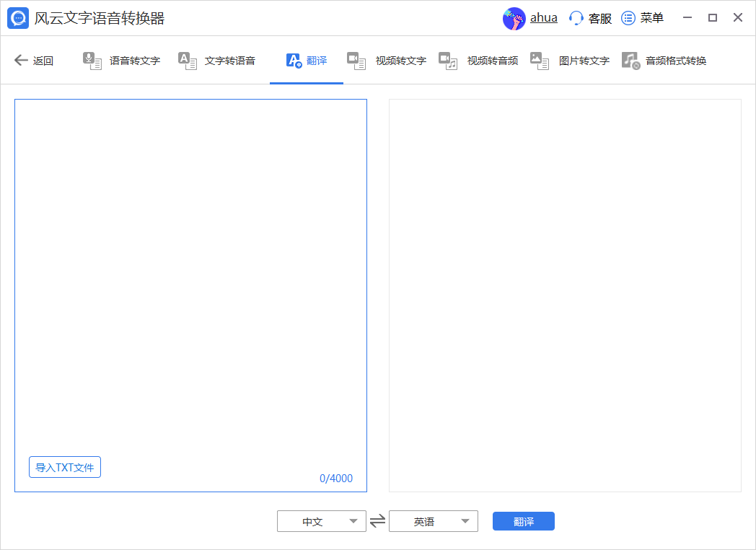Click the translate tab icon
The height and width of the screenshot is (550, 756).
pos(294,61)
